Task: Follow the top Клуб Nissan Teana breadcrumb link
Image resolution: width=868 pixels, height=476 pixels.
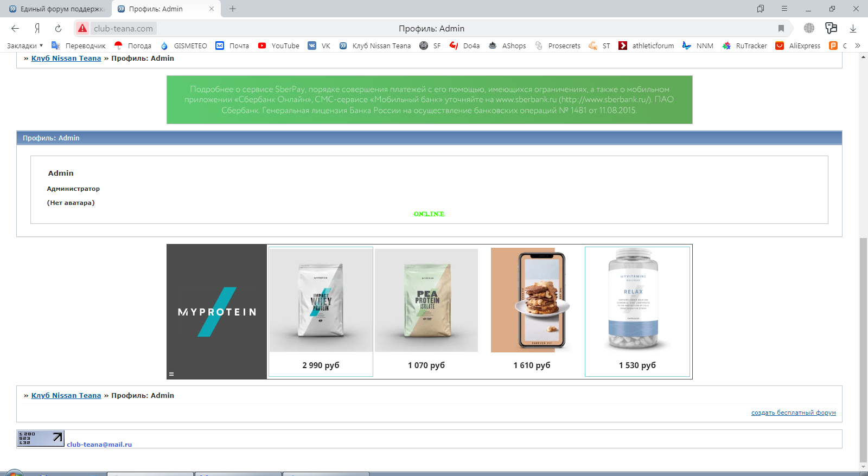Action: click(x=66, y=59)
